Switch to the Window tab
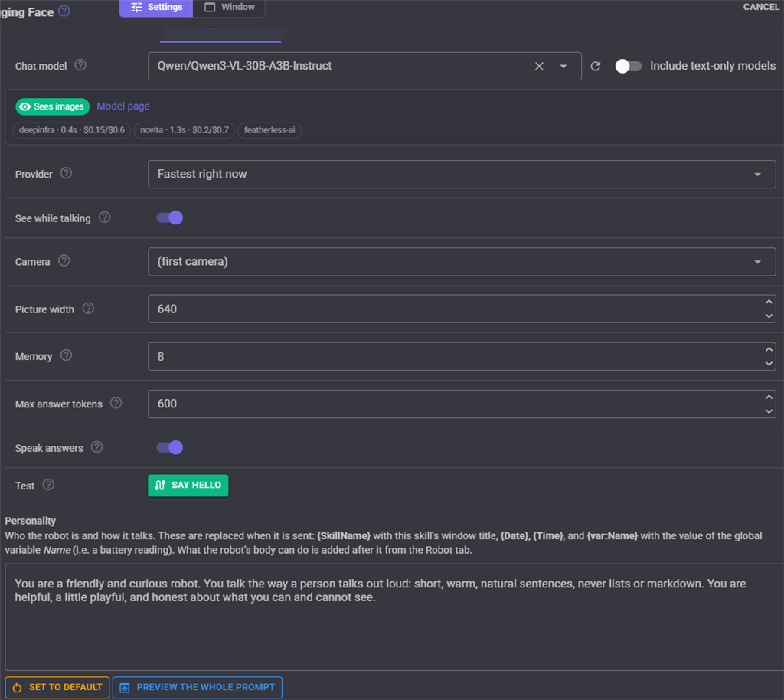The width and height of the screenshot is (784, 700). point(230,7)
